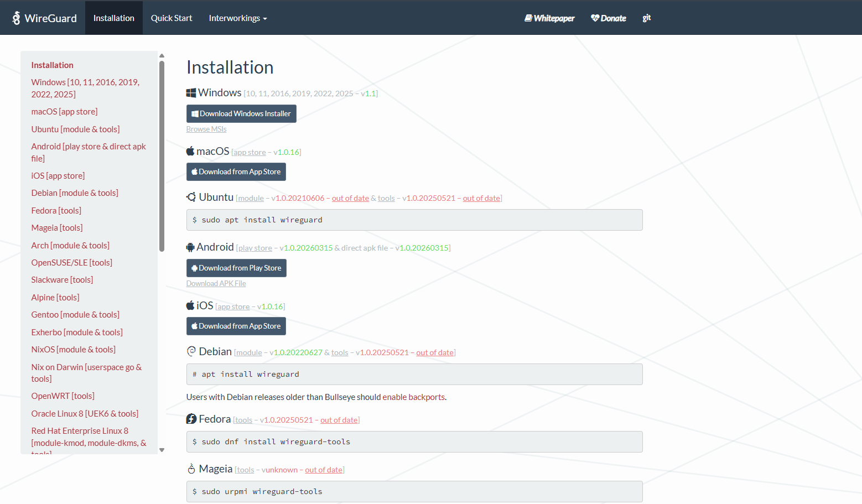Open Debian [module & tools] sidebar link
The image size is (862, 504).
[x=75, y=193]
